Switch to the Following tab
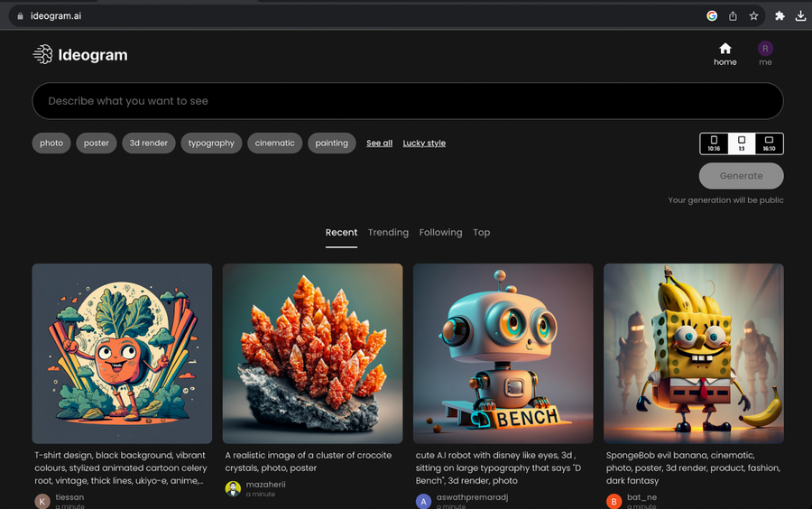Viewport: 812px width, 509px height. (x=440, y=233)
